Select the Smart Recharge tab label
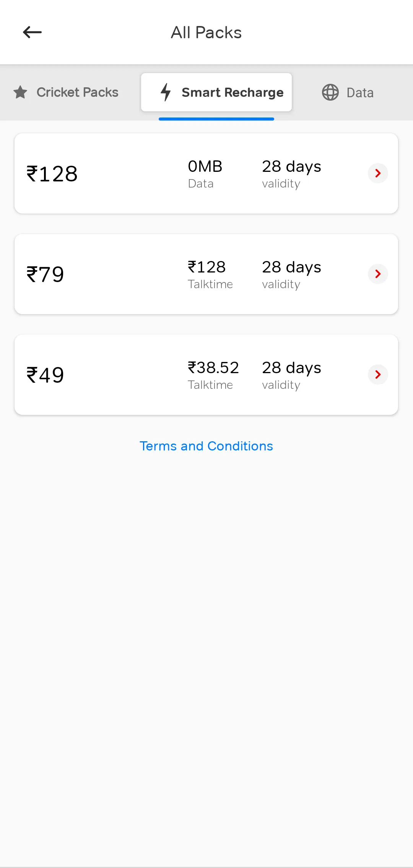This screenshot has height=868, width=413. 233,92
